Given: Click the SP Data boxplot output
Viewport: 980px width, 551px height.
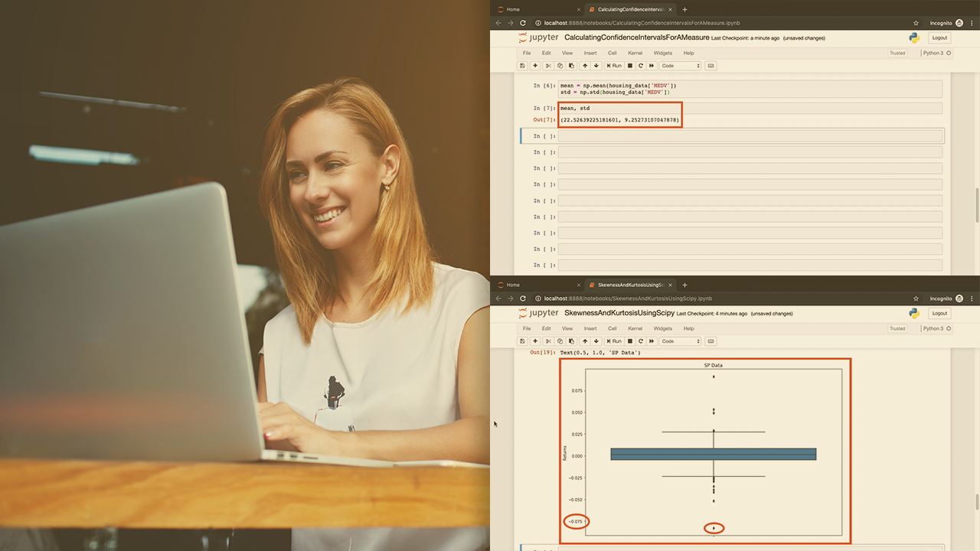Looking at the screenshot, I should click(705, 452).
